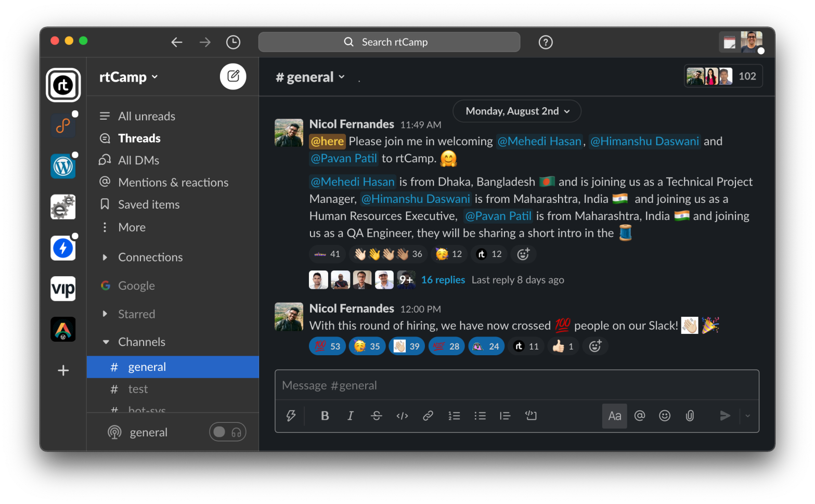
Task: Apply Italic formatting in composer
Action: [351, 416]
